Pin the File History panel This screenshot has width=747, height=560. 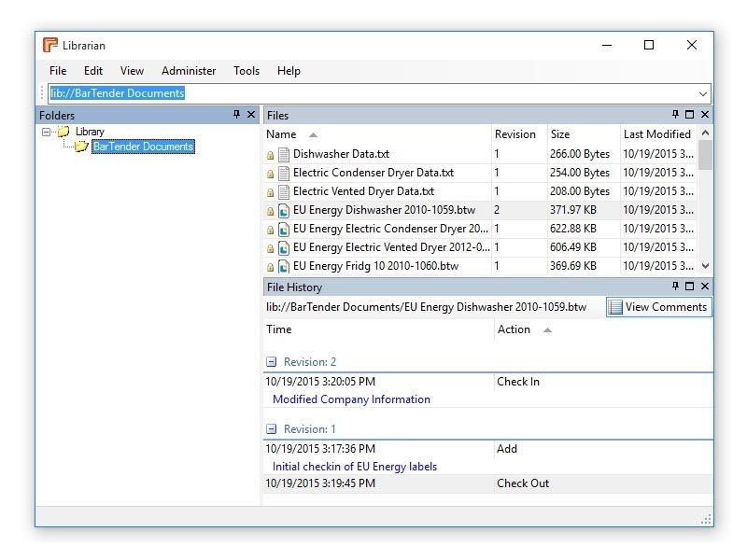point(675,286)
